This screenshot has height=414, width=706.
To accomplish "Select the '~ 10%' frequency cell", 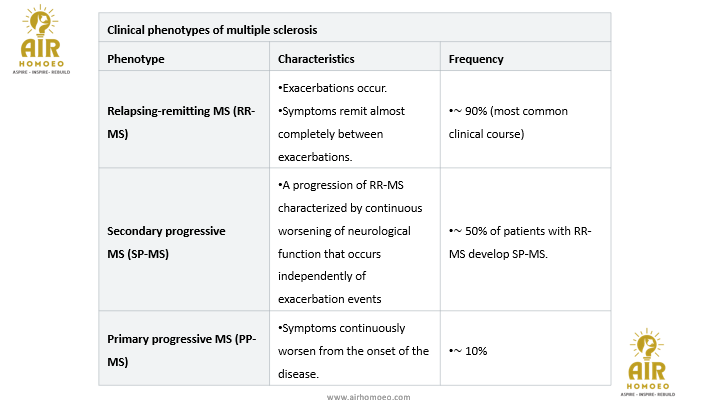I will (468, 350).
